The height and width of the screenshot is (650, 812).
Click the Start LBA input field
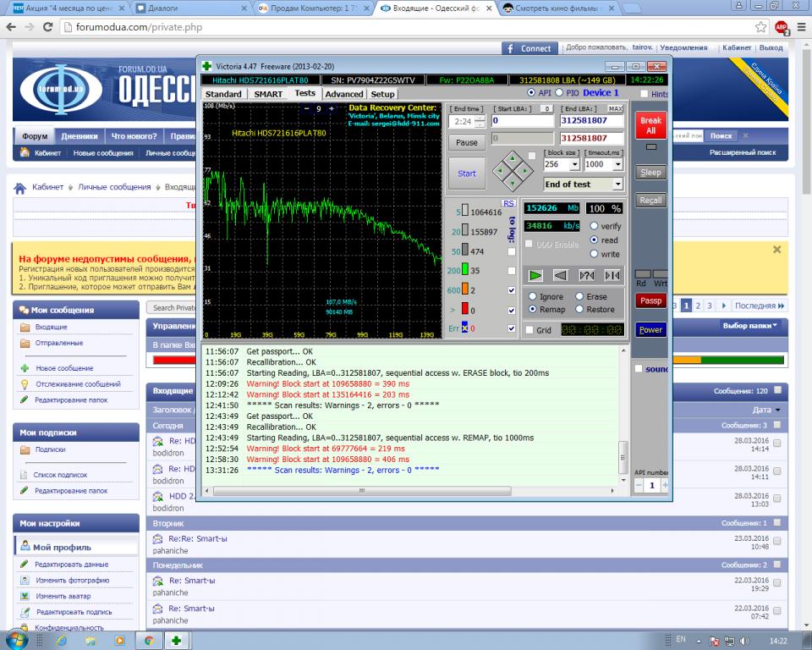[x=522, y=121]
